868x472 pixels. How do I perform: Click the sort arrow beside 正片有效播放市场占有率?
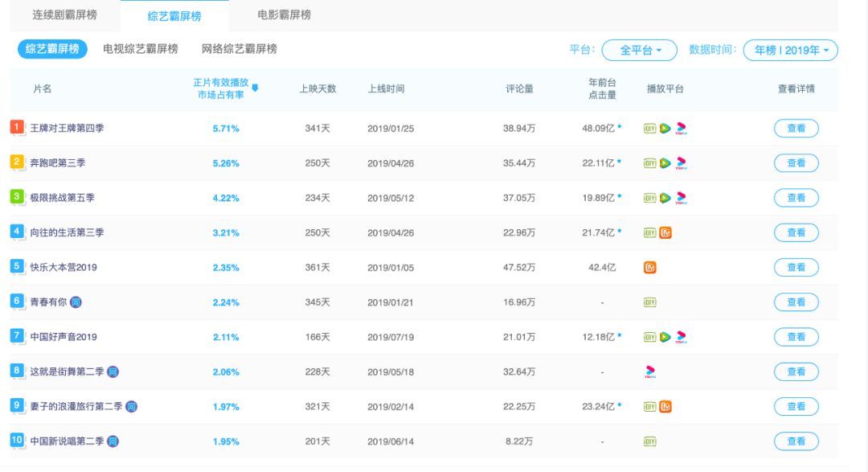(x=255, y=88)
